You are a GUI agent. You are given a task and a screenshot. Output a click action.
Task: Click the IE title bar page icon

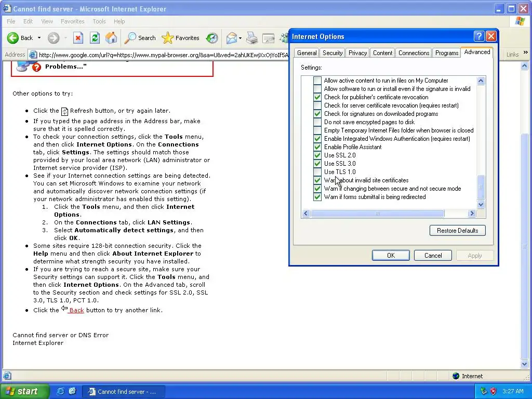[x=7, y=8]
